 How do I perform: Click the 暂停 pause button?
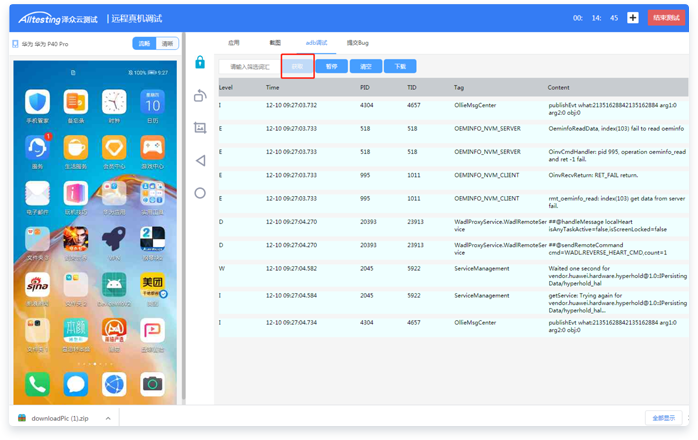332,66
